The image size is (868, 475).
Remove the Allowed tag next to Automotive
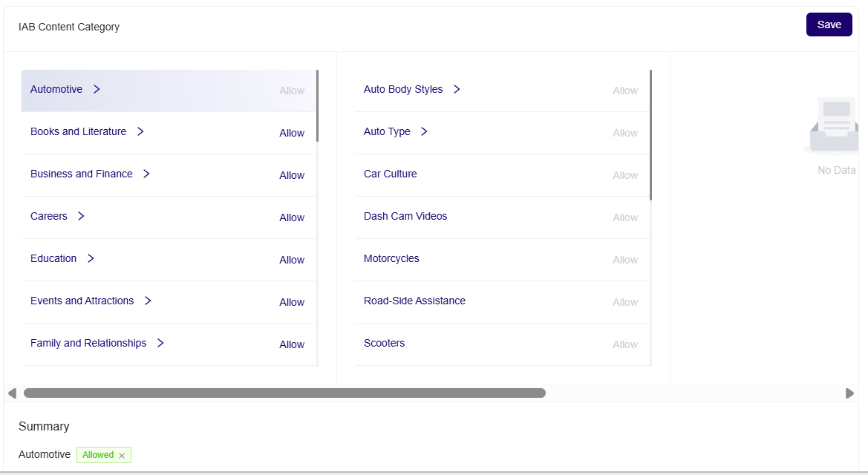123,455
